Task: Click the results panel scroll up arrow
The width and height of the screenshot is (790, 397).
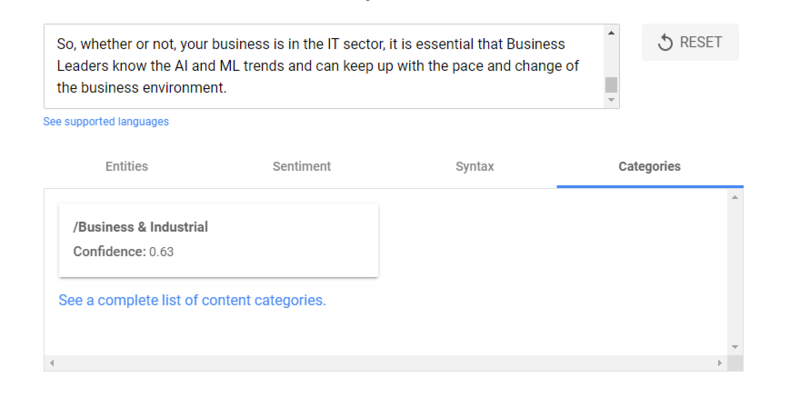Action: click(x=735, y=197)
